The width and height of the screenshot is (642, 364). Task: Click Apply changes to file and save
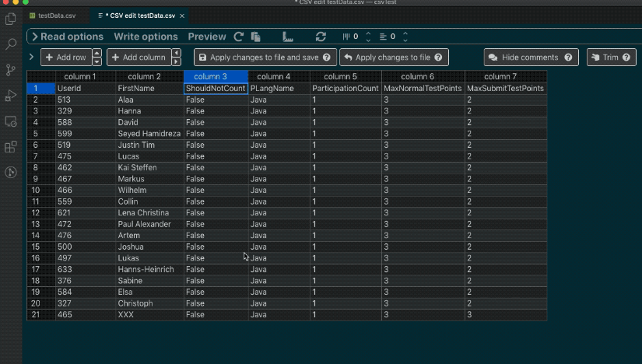(x=264, y=58)
